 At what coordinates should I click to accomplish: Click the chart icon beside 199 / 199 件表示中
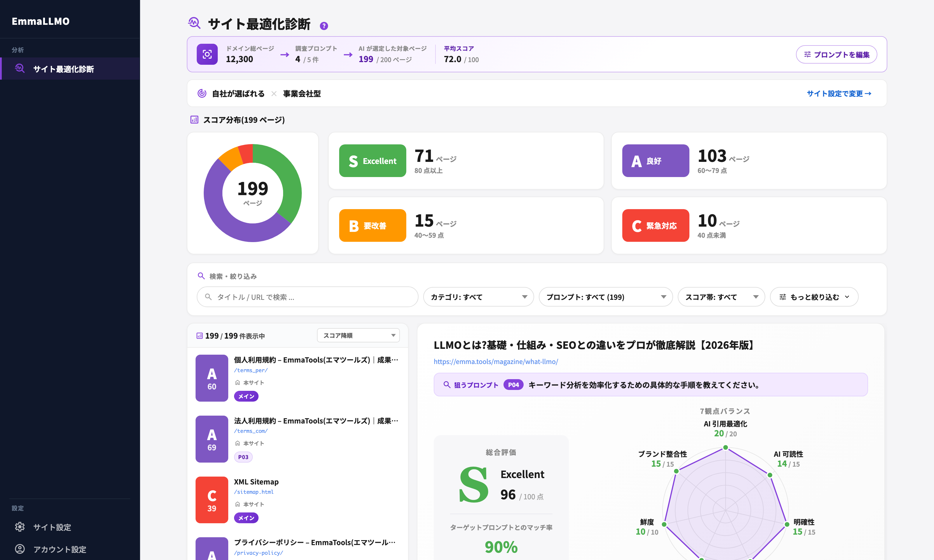[x=199, y=335]
